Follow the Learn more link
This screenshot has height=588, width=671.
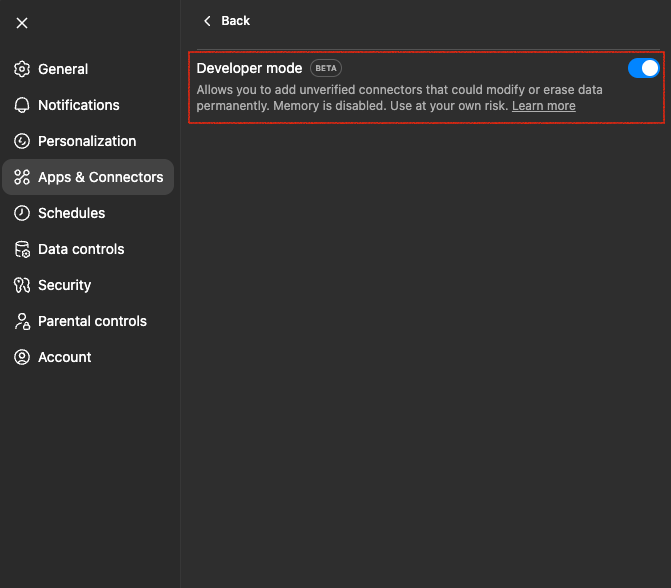[543, 106]
